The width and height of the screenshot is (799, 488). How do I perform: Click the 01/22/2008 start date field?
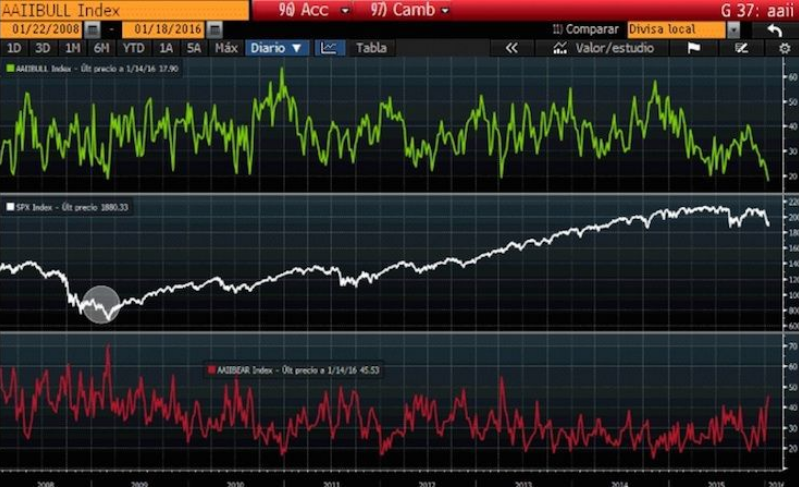(x=45, y=30)
